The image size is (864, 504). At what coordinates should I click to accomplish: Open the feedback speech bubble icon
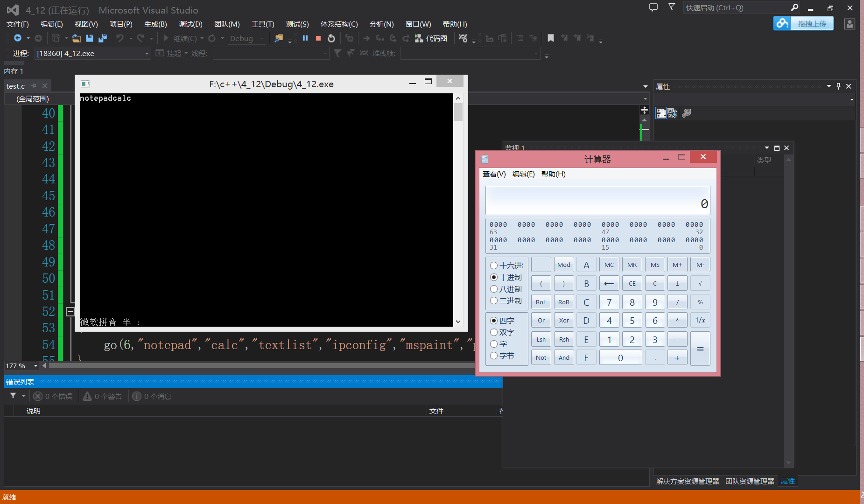pyautogui.click(x=653, y=7)
